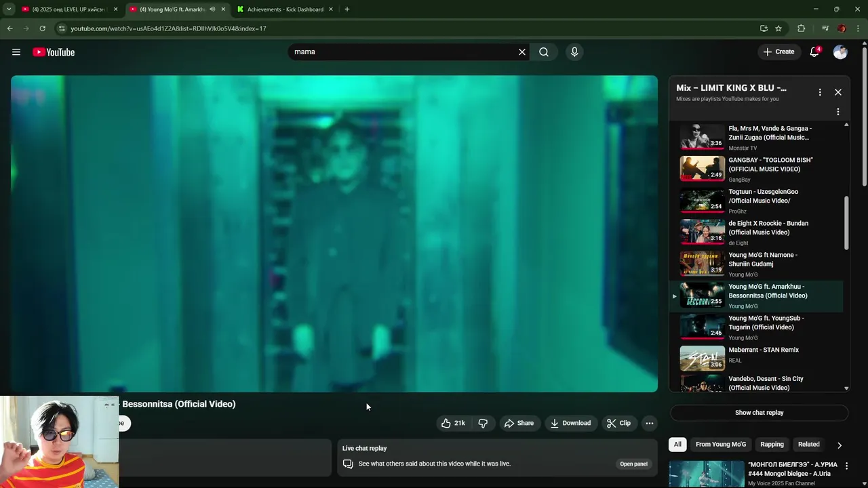
Task: Close the Kick Dashboard tab
Action: (x=331, y=9)
